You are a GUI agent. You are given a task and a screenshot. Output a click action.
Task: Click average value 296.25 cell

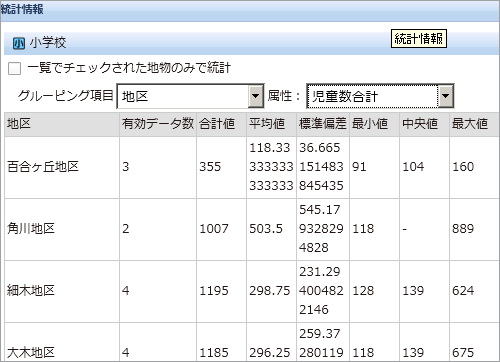click(x=272, y=342)
